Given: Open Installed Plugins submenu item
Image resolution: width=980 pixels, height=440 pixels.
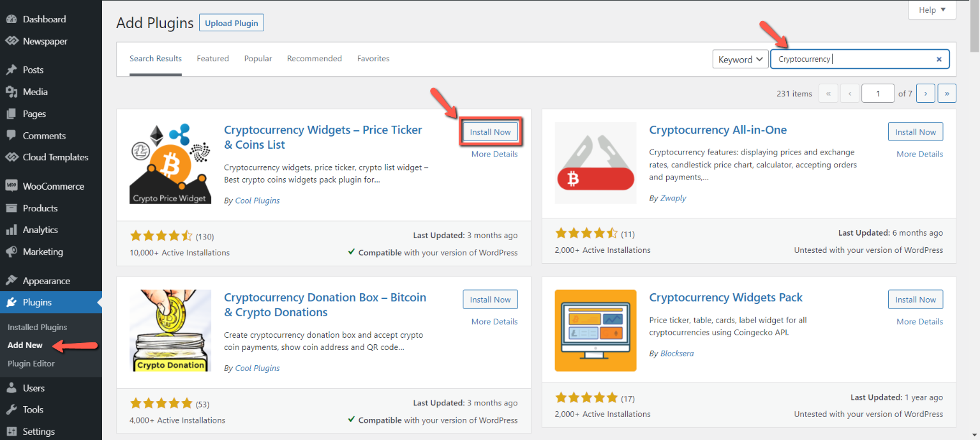Looking at the screenshot, I should [x=37, y=327].
